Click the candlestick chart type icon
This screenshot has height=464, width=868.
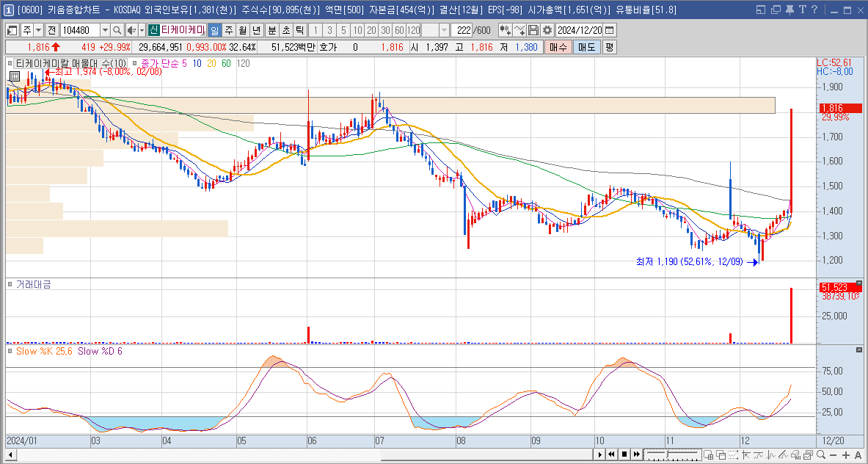506,30
